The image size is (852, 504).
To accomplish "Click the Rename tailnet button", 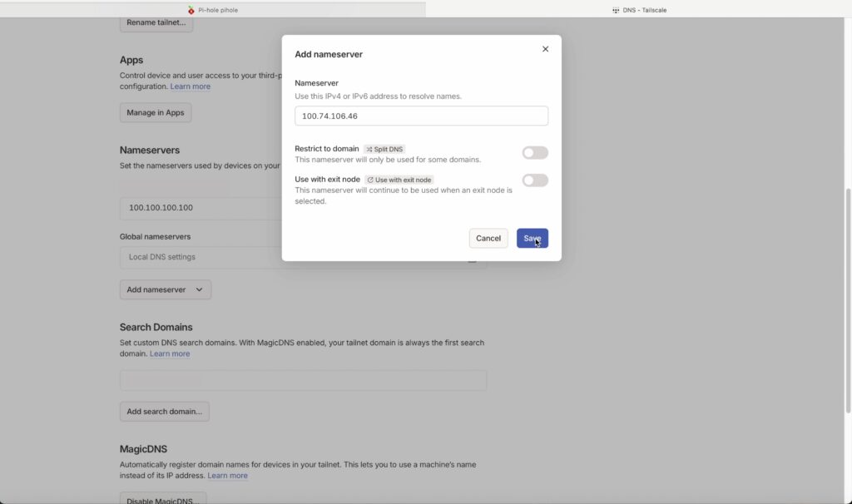I will click(156, 23).
